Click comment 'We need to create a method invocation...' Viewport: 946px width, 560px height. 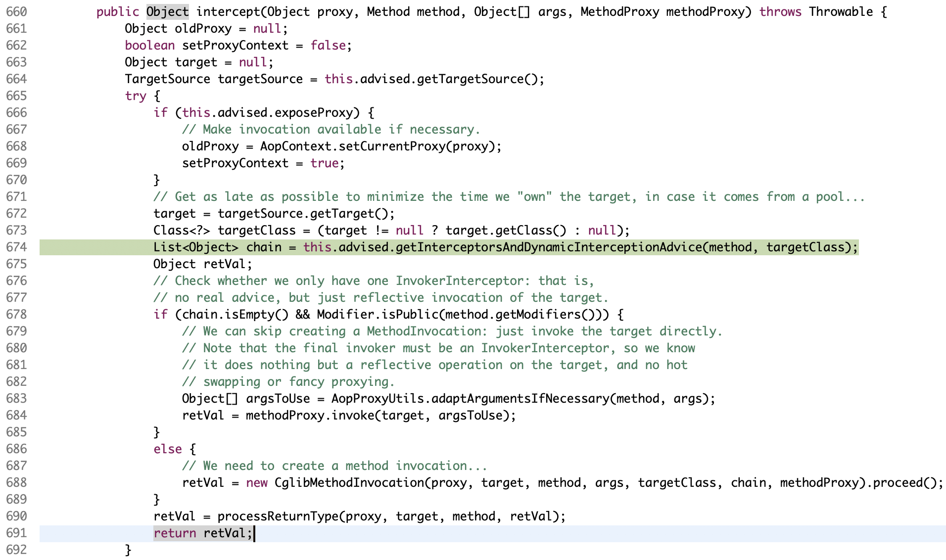coord(334,466)
